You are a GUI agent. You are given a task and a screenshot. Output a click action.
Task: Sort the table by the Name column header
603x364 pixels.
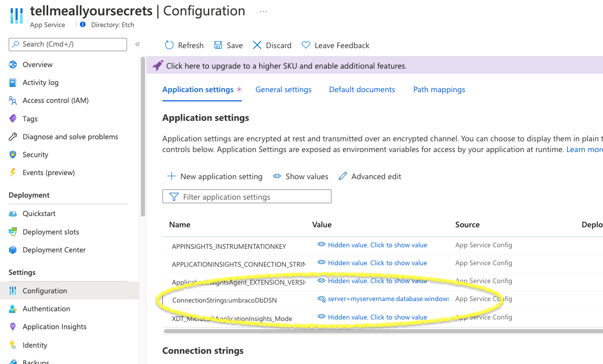(x=180, y=224)
